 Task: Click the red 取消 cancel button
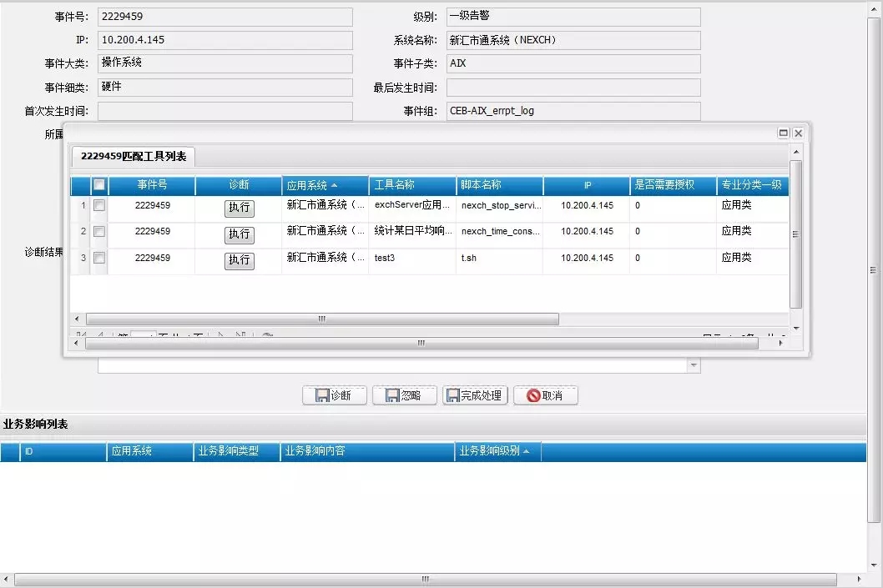pos(545,395)
